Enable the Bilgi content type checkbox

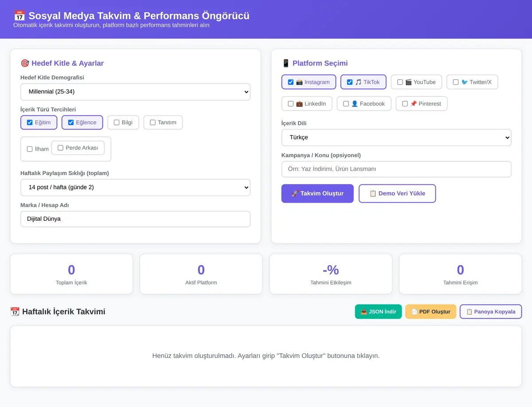117,122
